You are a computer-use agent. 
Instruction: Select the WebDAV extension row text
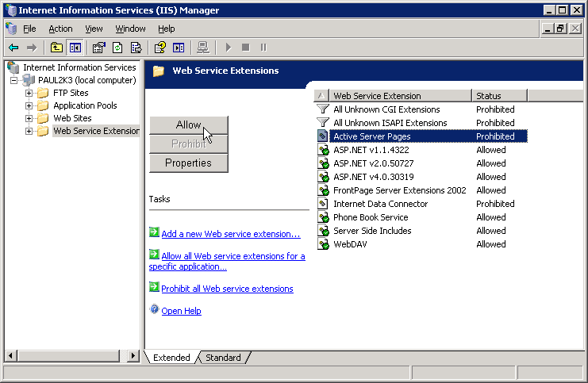[350, 244]
